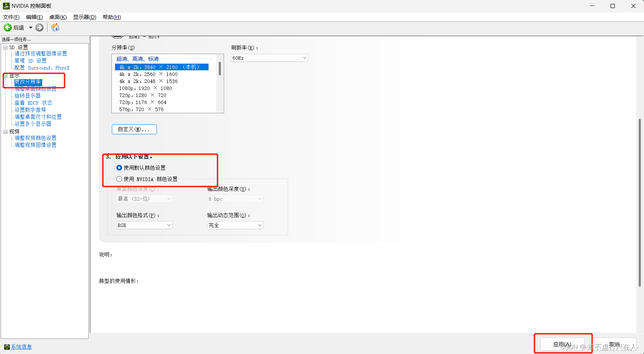
Task: Select 查看 HDCP 状态 in tree
Action: [x=33, y=103]
